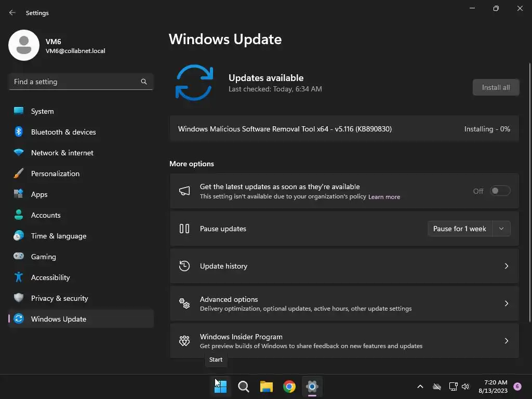The image size is (532, 399).
Task: Launch File Explorer from taskbar
Action: click(x=267, y=387)
